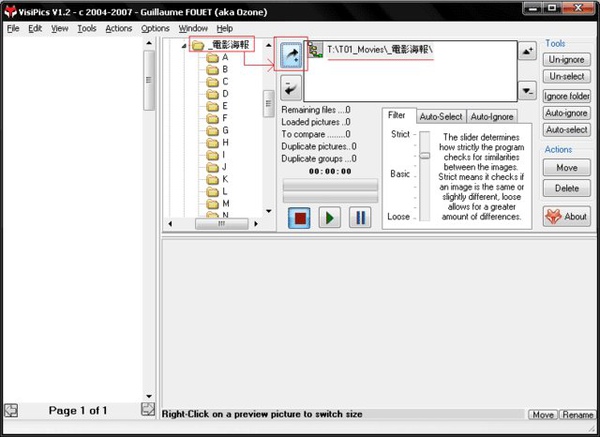Viewport: 600px width, 437px height.
Task: Click the Strict/Loose filter slider handle
Action: (x=424, y=155)
